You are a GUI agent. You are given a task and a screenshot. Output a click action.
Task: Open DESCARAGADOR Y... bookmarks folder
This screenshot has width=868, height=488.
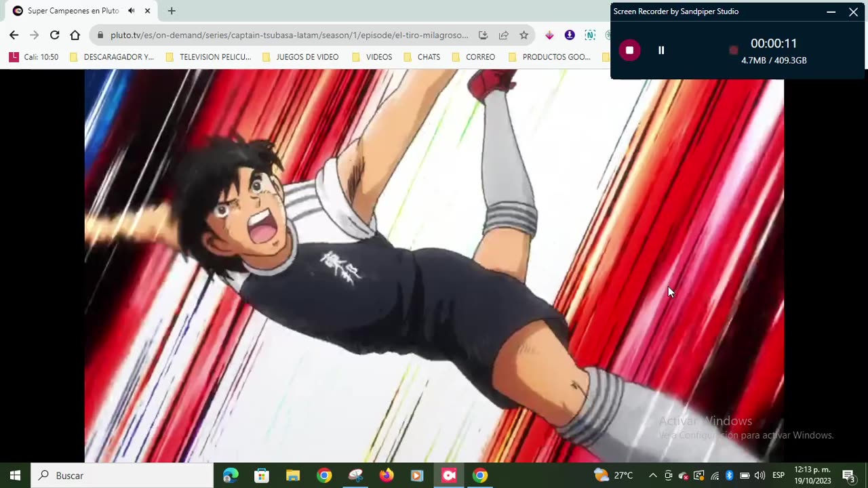click(x=112, y=57)
